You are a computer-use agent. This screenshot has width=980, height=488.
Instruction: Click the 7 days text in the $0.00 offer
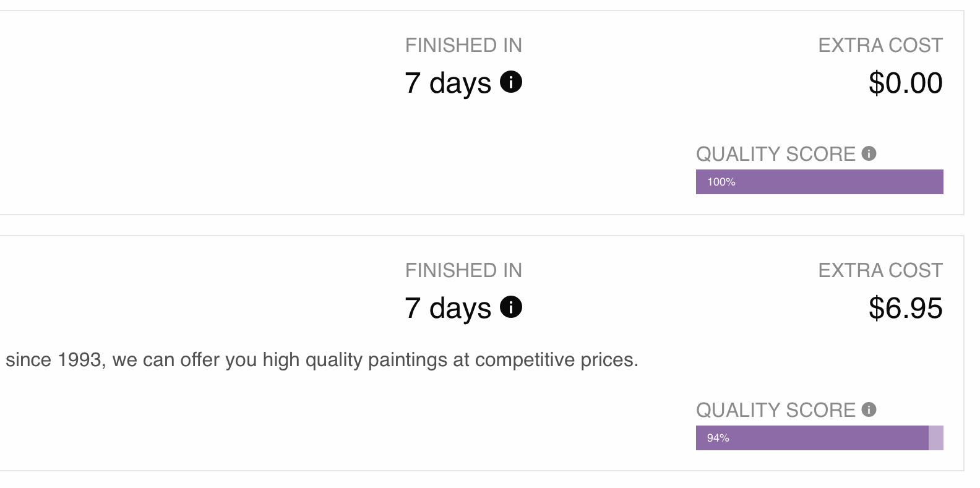point(448,83)
